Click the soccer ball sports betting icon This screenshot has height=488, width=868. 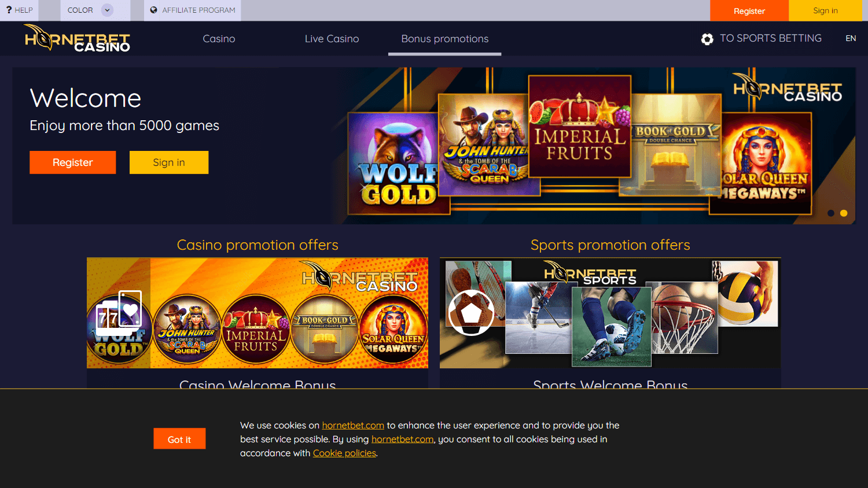[707, 39]
